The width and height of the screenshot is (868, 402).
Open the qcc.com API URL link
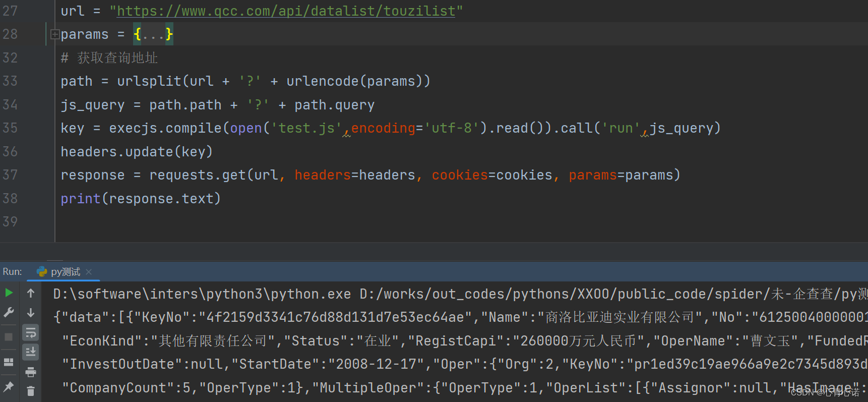(286, 11)
